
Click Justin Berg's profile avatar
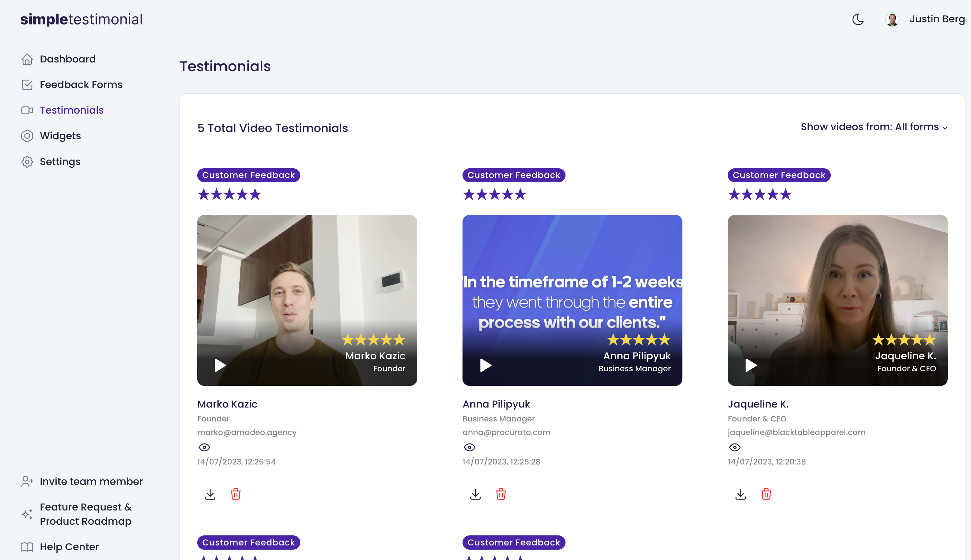tap(892, 19)
